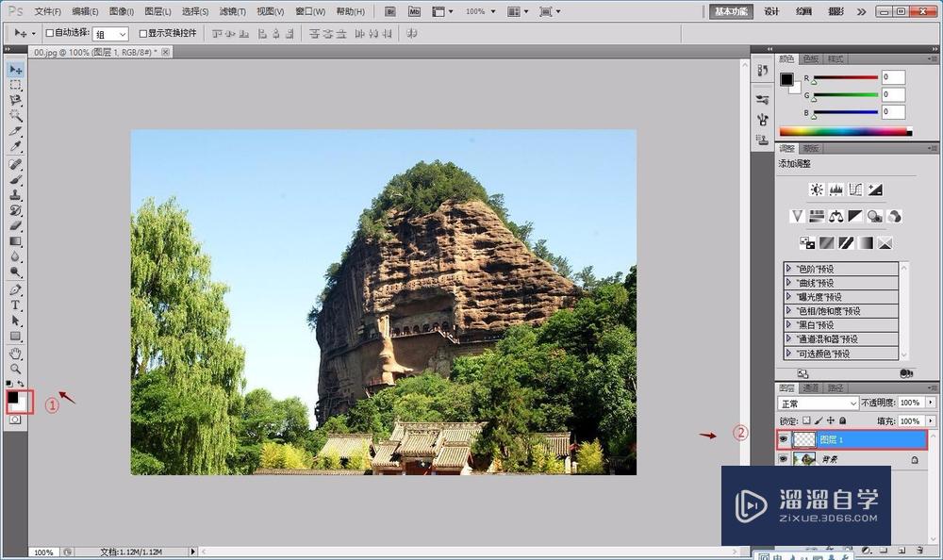Expand the "色相/饱和度"预设 list
Screen dimensions: 943x560
[788, 310]
